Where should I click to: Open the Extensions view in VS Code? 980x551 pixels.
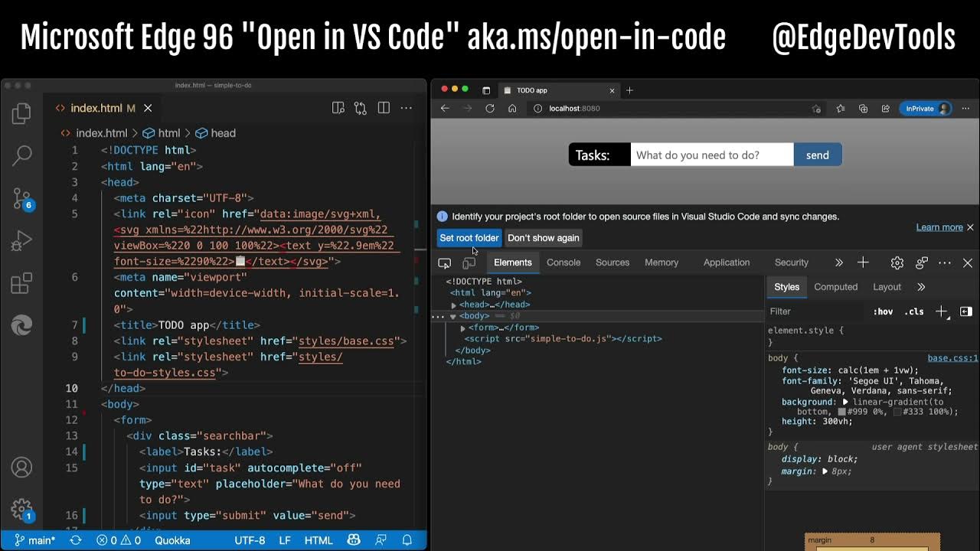21,284
